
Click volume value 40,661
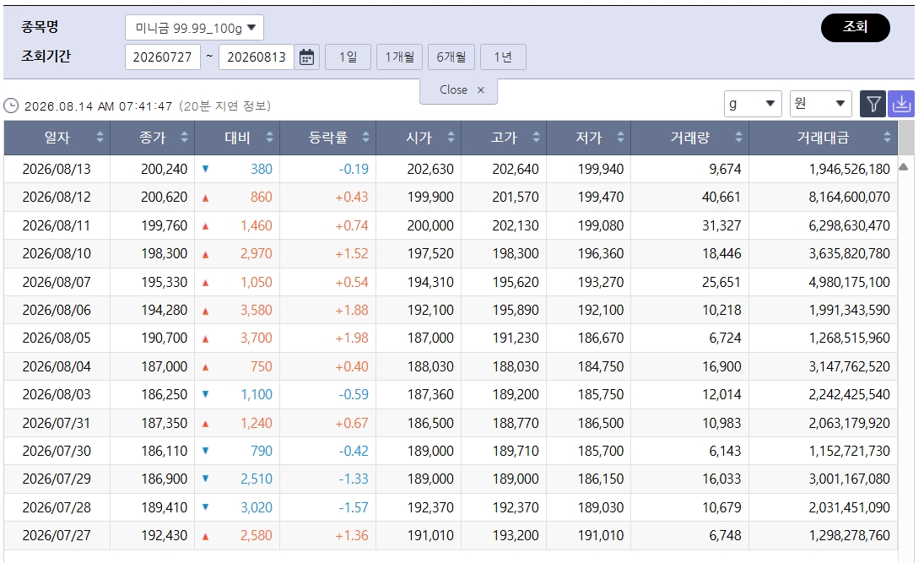(721, 197)
